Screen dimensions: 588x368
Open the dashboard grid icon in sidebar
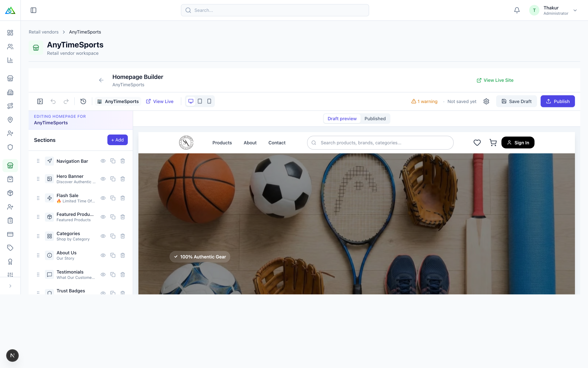[10, 33]
